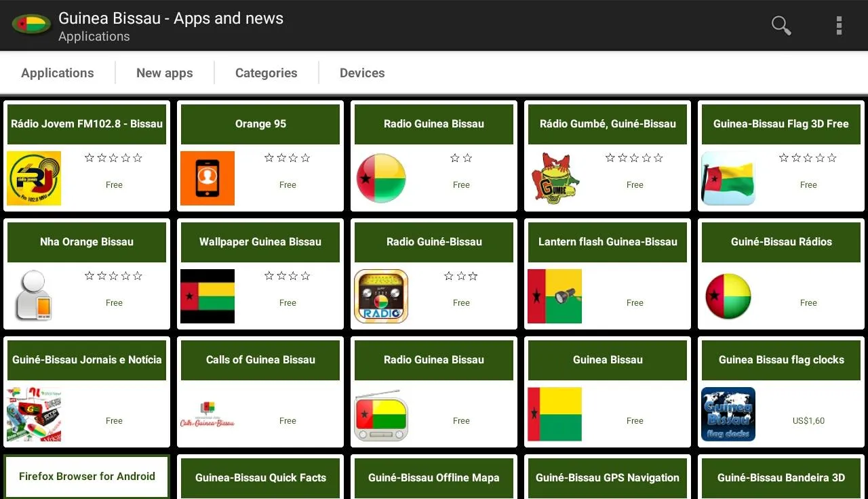Tap the Free label under Calls of Guinea Bissau
Screen dimensions: 868x499
[x=288, y=421]
